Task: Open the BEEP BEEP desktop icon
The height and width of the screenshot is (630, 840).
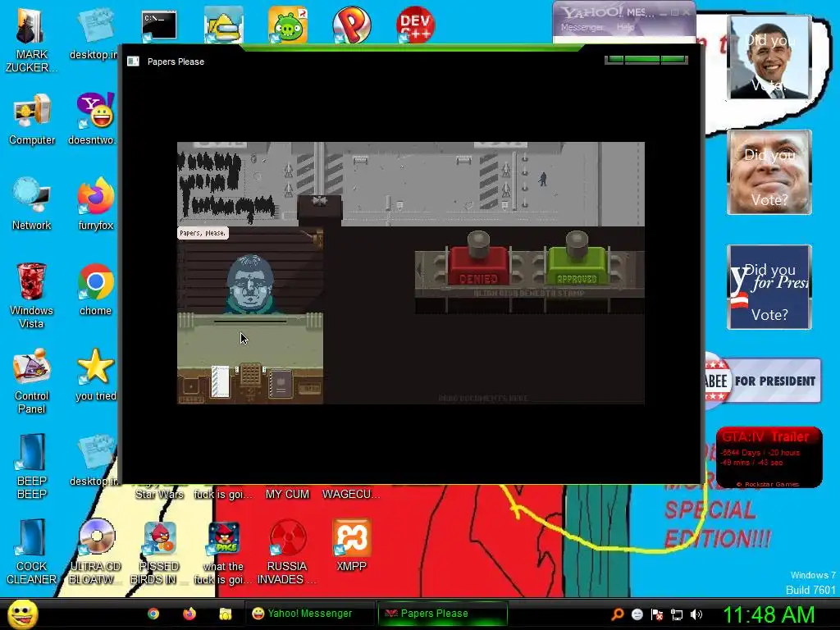Action: pos(32,467)
